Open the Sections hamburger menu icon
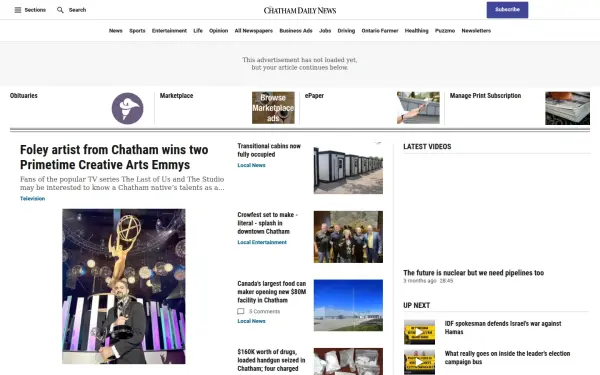 point(18,10)
